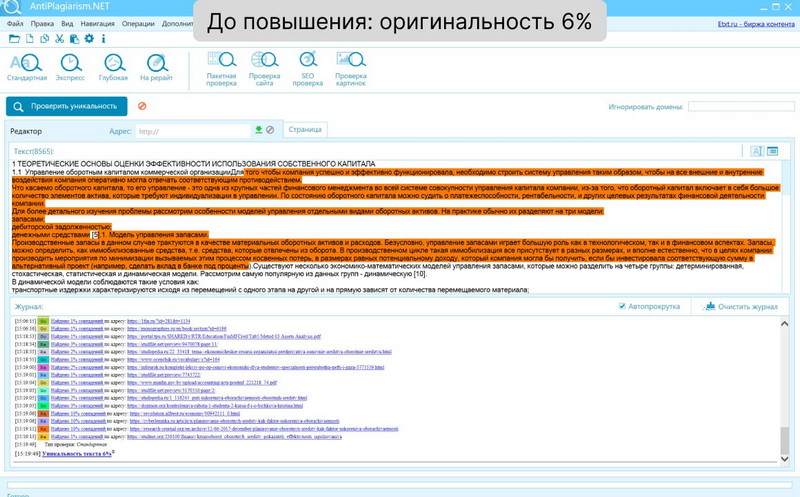Click the journal vertical scrollbar thumb
Image resolution: width=800 pixels, height=497 pixels.
(785, 441)
